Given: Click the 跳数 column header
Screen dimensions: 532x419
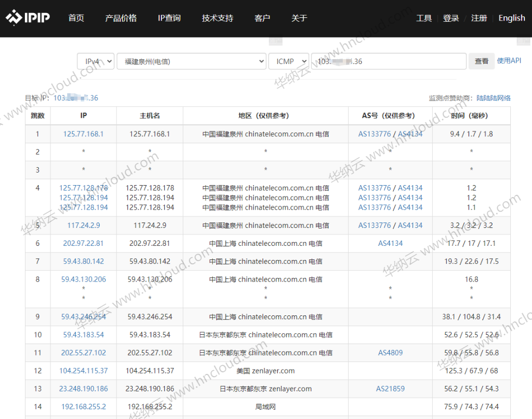Looking at the screenshot, I should [37, 116].
